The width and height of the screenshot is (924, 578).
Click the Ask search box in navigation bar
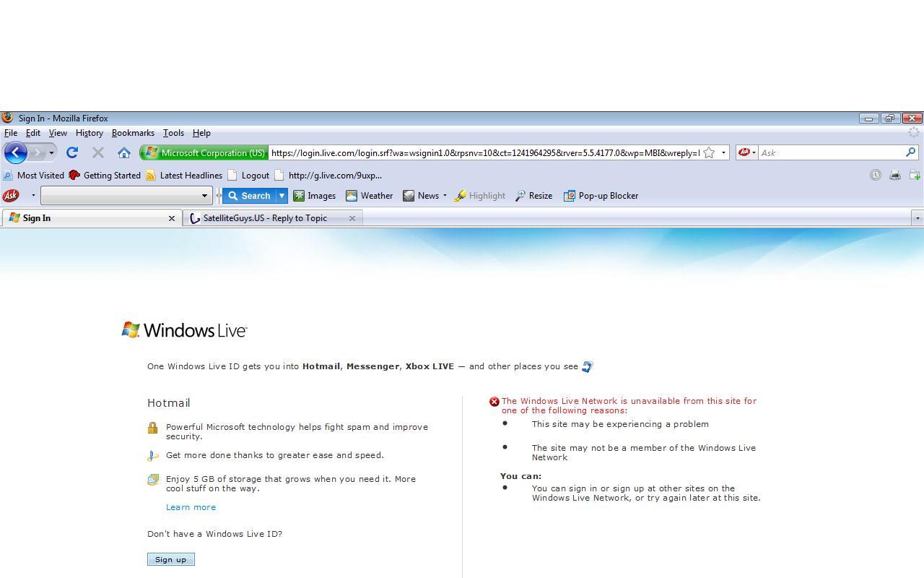(831, 152)
